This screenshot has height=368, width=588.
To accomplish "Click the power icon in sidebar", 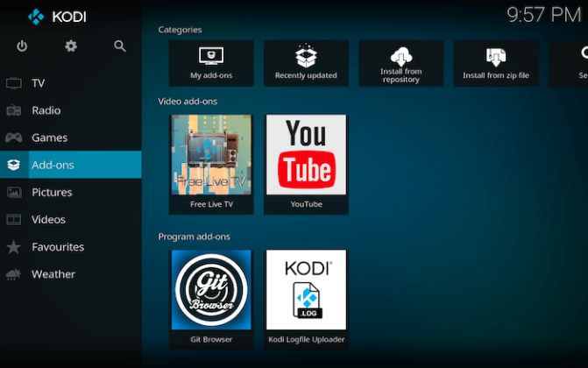I will coord(22,46).
